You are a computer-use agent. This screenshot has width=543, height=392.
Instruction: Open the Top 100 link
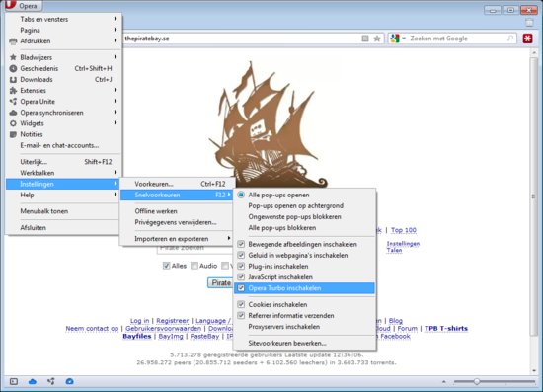coord(404,230)
